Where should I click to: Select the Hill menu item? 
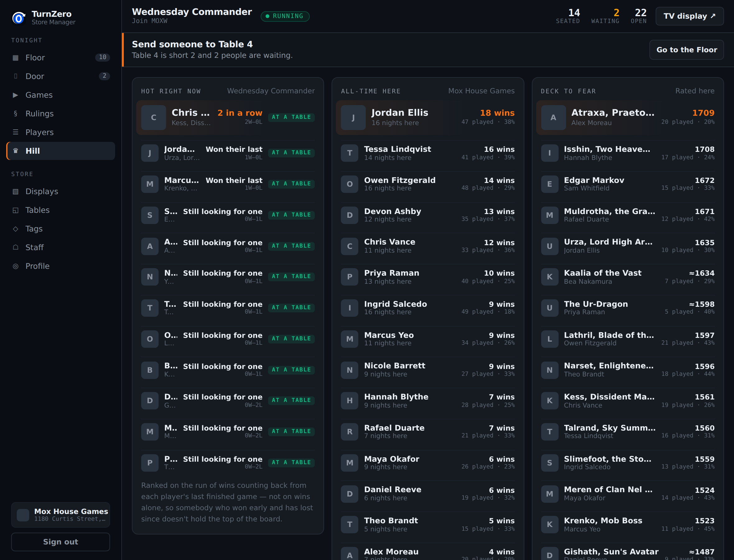tap(61, 151)
